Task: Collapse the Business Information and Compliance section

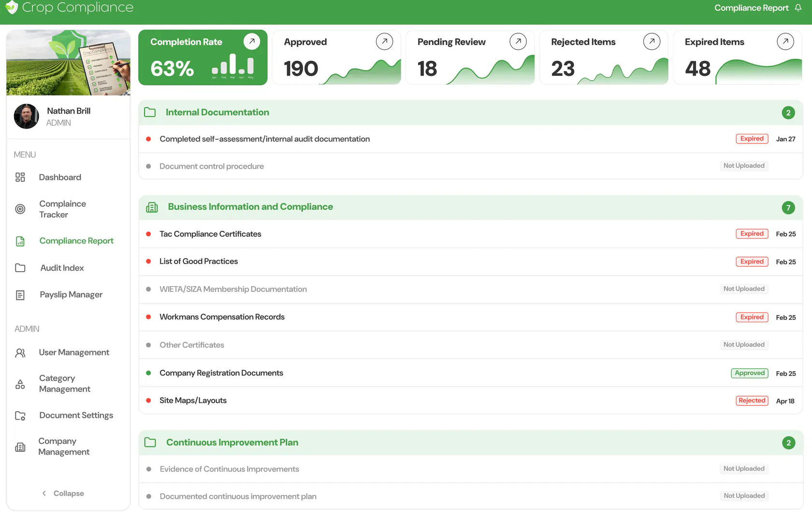Action: 471,207
